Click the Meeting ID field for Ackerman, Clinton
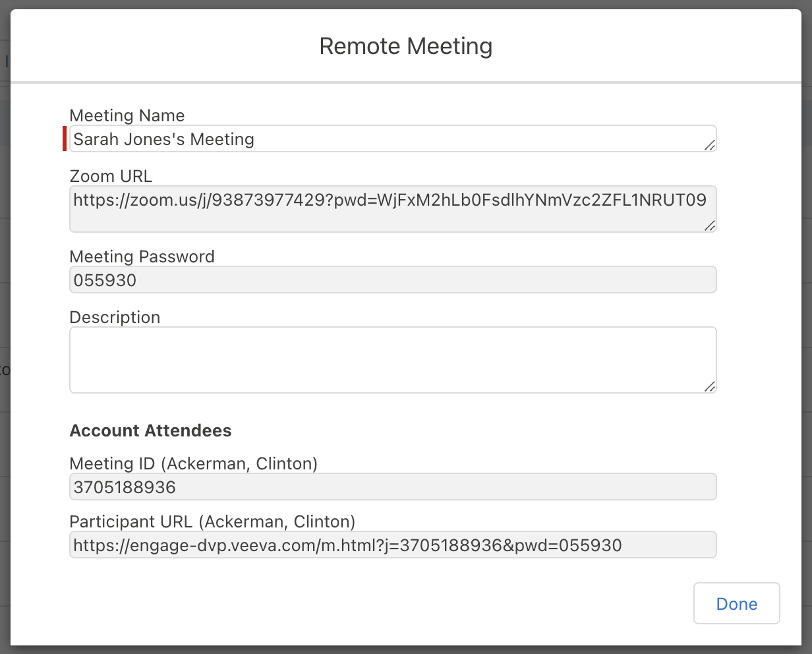 392,487
